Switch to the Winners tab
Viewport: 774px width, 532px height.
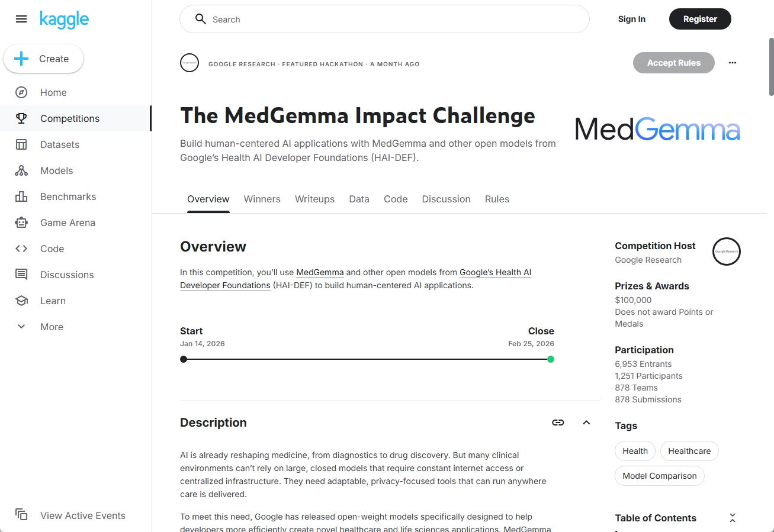pyautogui.click(x=262, y=199)
